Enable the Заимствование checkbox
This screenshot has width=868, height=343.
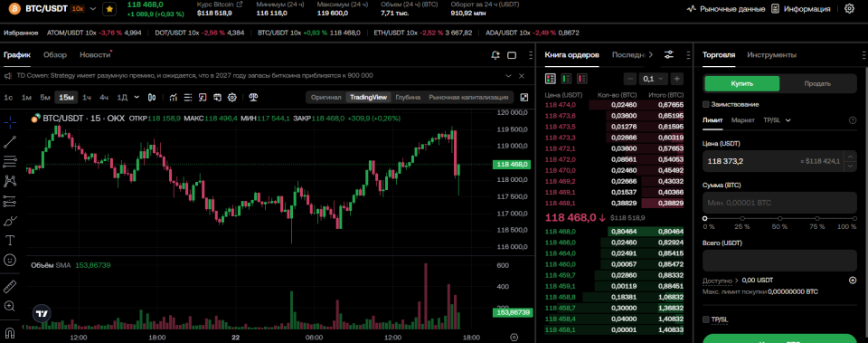tap(706, 104)
